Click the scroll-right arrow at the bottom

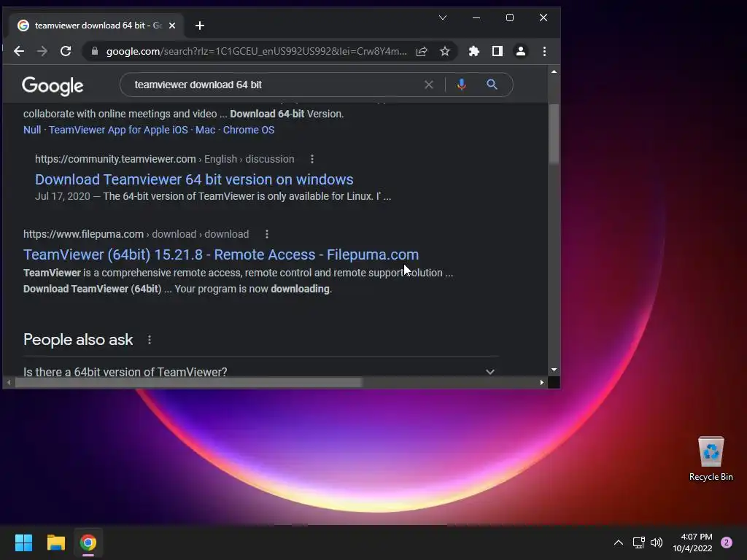[542, 382]
